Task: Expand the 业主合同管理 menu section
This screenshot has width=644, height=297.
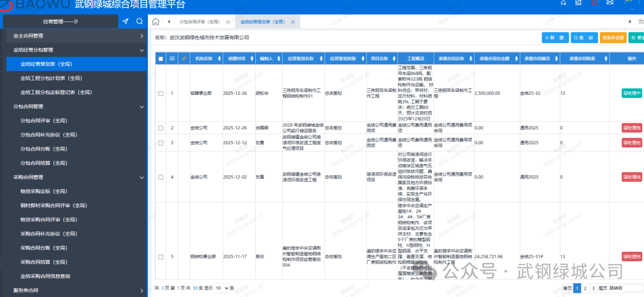Action: (x=141, y=36)
